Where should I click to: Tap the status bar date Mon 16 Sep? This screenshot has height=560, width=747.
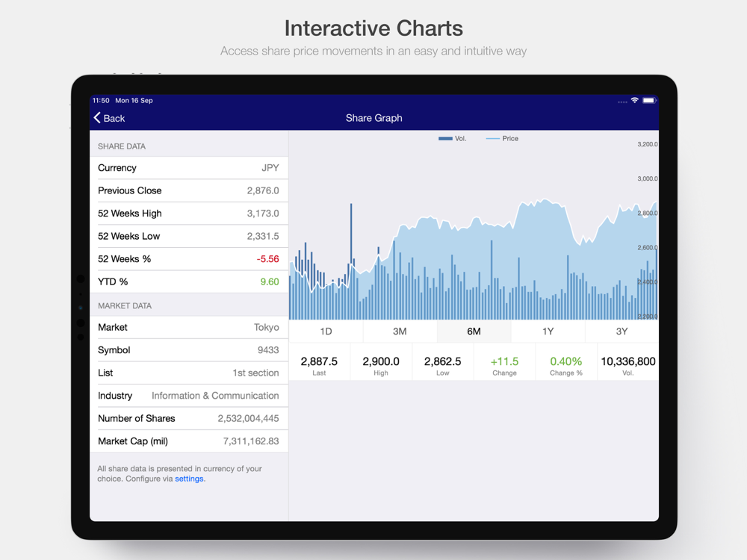tap(134, 101)
